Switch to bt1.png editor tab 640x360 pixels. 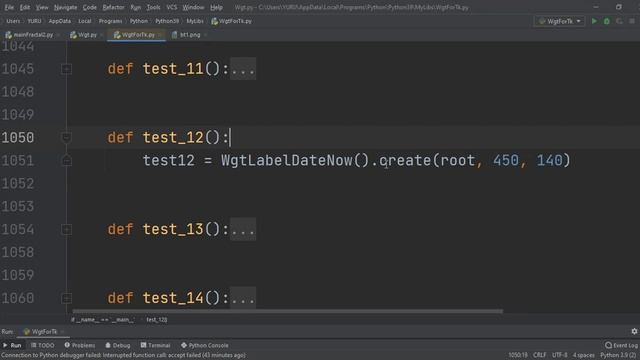point(189,35)
